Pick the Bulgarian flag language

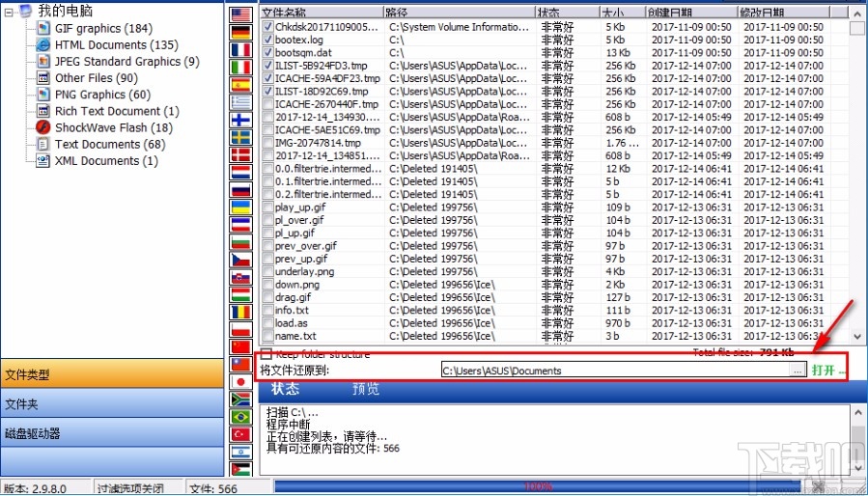click(x=241, y=242)
